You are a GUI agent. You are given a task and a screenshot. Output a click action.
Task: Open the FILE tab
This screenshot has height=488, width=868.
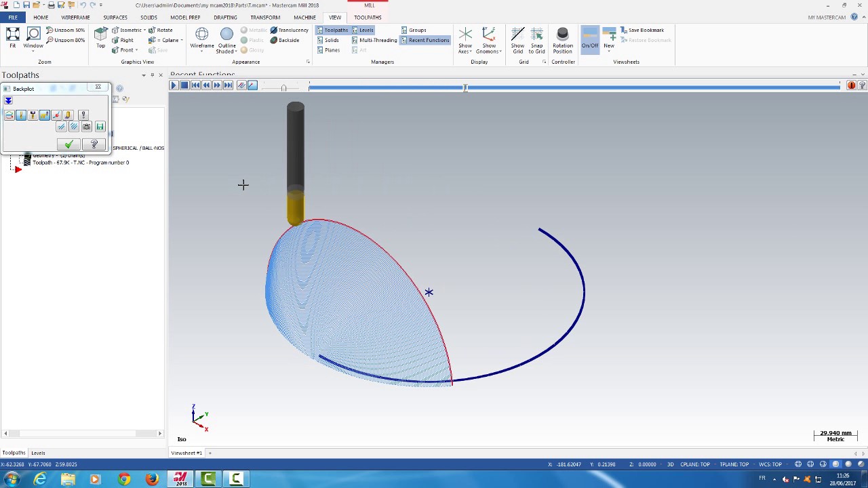tap(13, 17)
